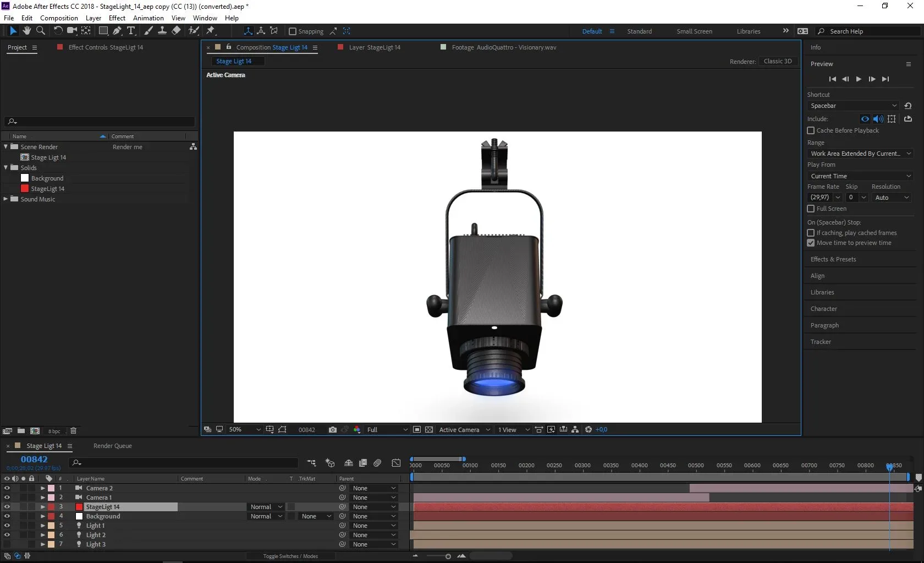This screenshot has height=563, width=924.
Task: Select the Pen tool
Action: [117, 31]
